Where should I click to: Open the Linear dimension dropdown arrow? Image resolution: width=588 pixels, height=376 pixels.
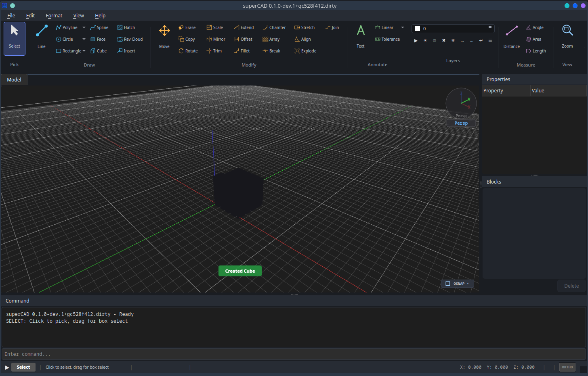(403, 27)
